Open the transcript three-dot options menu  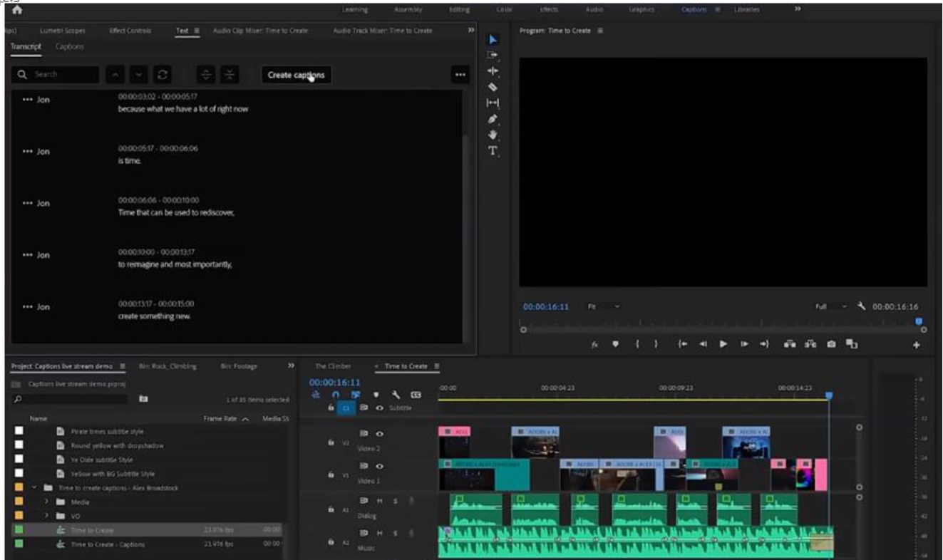click(x=460, y=75)
